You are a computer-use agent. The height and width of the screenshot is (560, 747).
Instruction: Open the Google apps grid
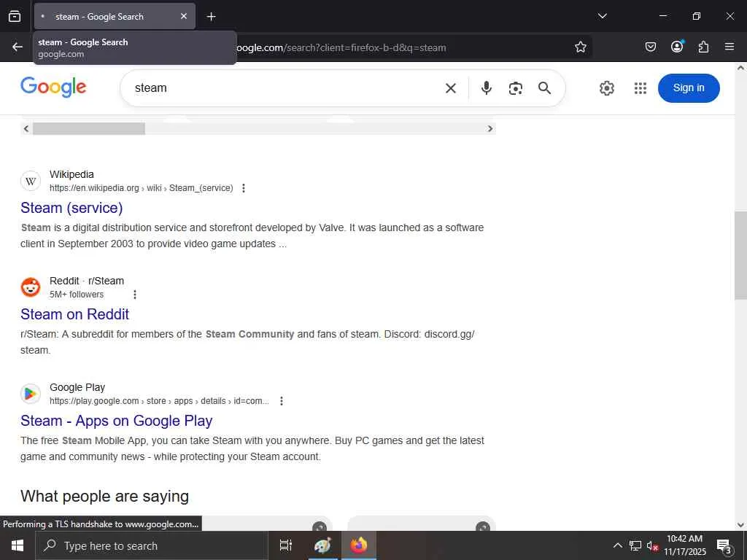pyautogui.click(x=640, y=88)
